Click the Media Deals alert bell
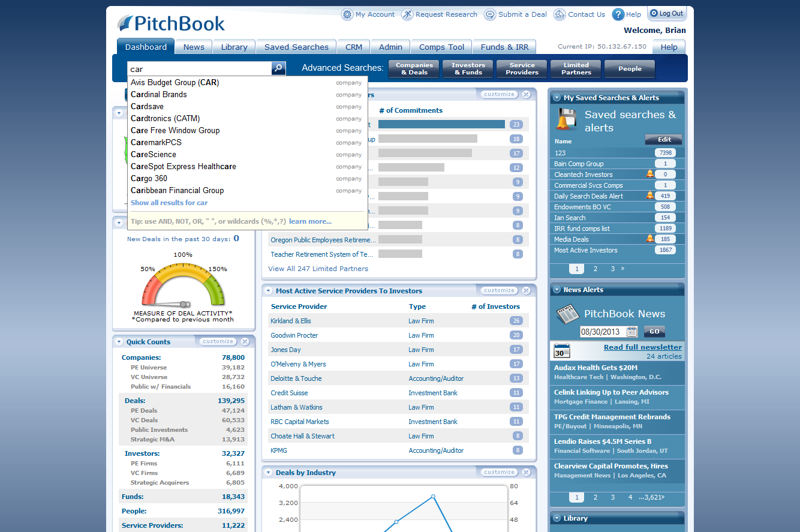This screenshot has height=532, width=800. (649, 239)
